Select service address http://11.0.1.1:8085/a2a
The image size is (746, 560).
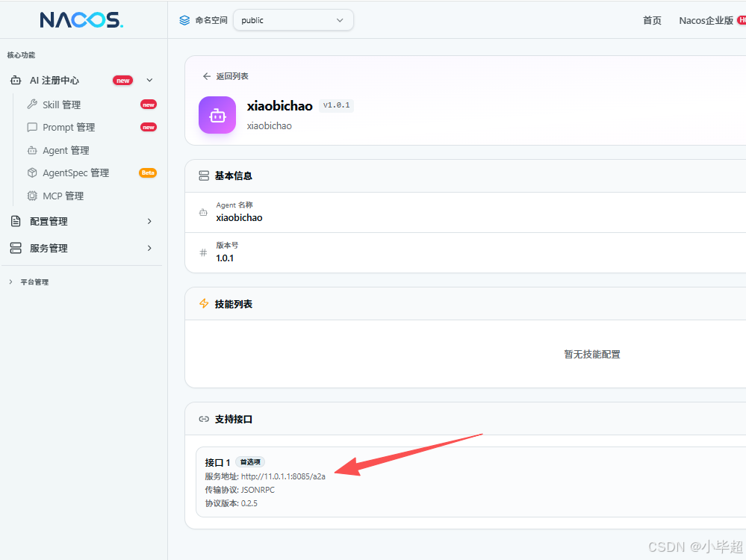click(x=283, y=476)
